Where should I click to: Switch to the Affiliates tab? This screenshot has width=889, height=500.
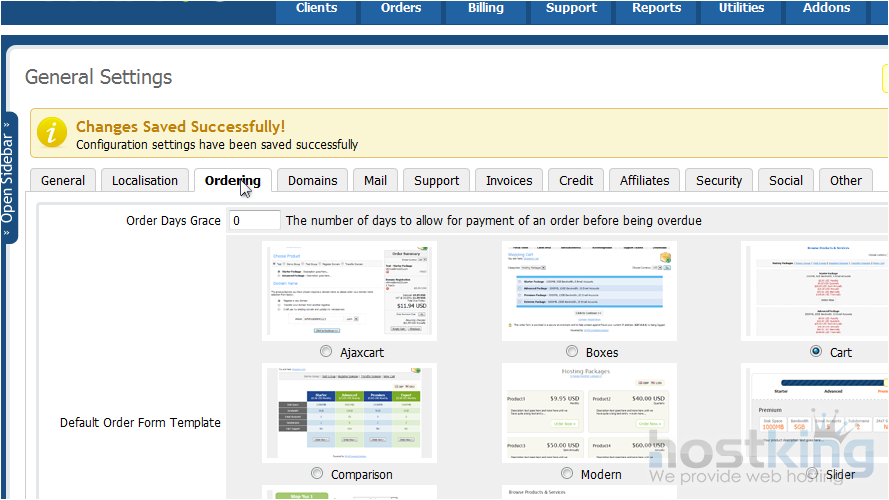[644, 180]
